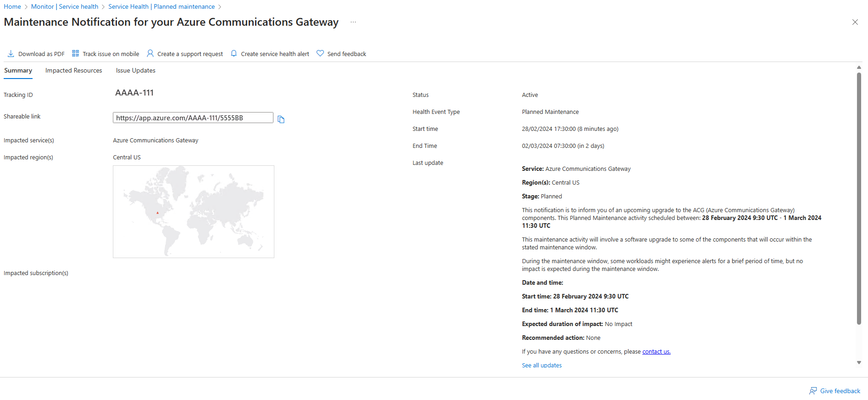Screen dimensions: 868x400
Task: Click the Tracking ID label
Action: tap(18, 95)
